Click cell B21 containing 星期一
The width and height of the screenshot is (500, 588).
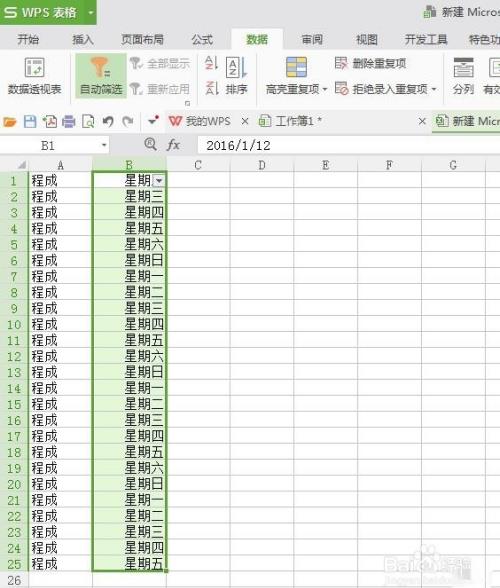(129, 500)
